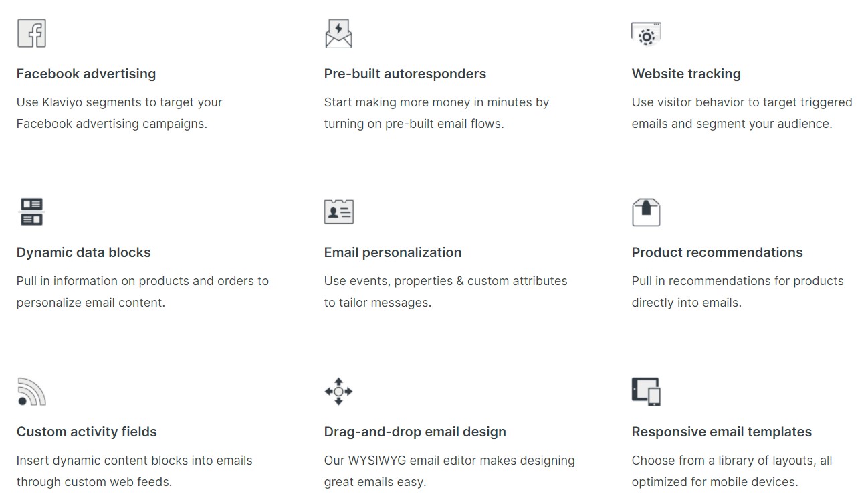Click the pre-built autoresponders envelope icon

click(338, 33)
